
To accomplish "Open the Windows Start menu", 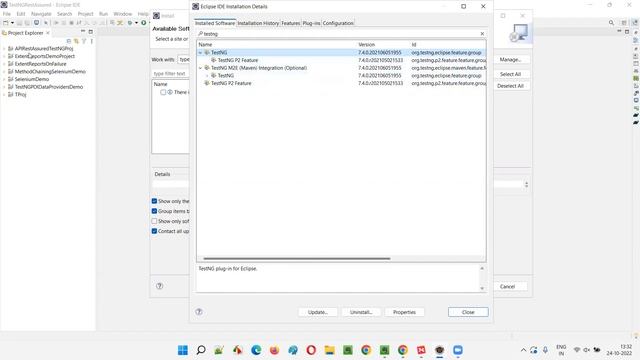I will point(183,350).
